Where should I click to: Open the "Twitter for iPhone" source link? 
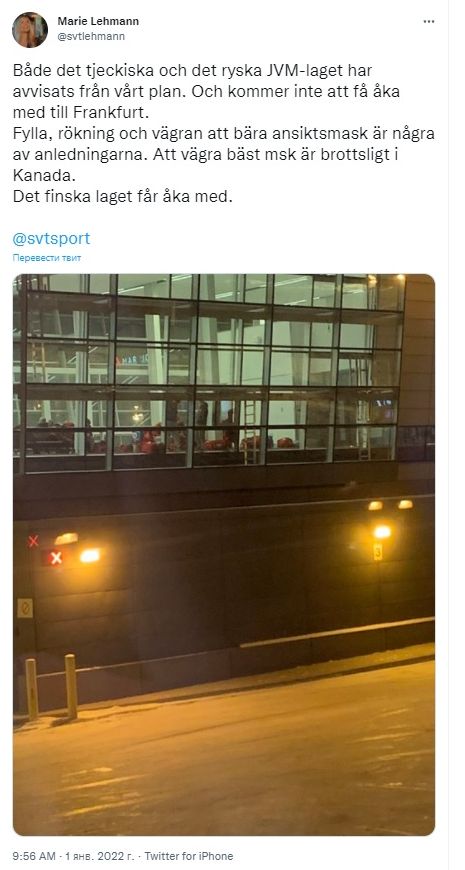(x=189, y=856)
